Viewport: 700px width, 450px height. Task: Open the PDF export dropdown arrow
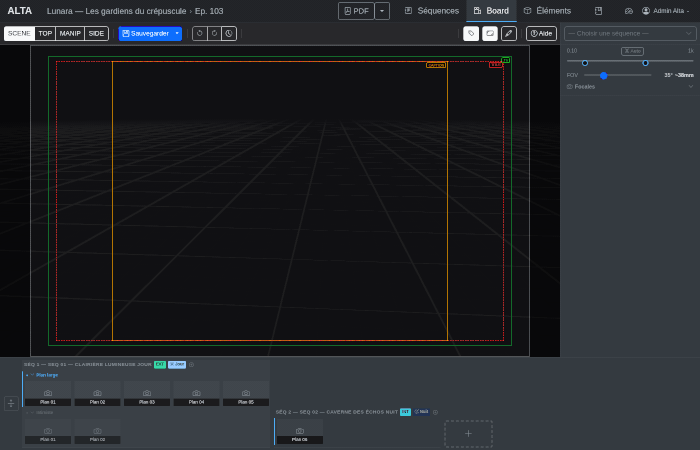click(382, 11)
